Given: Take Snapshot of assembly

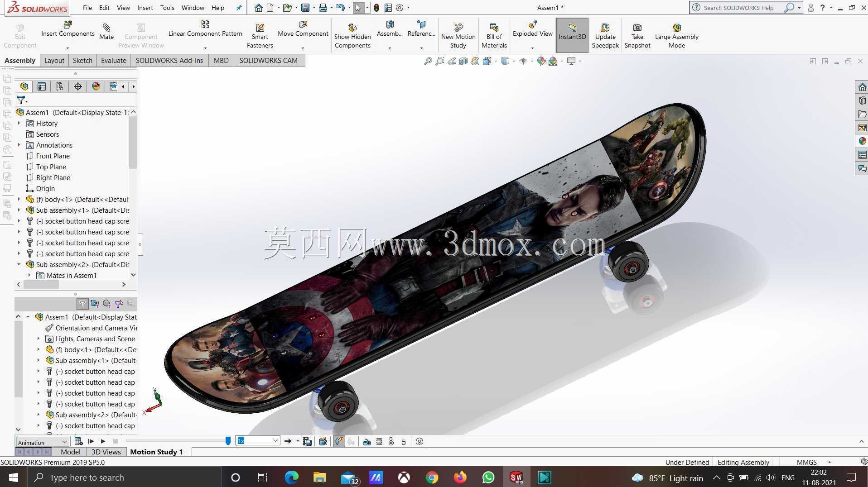Looking at the screenshot, I should pos(637,36).
